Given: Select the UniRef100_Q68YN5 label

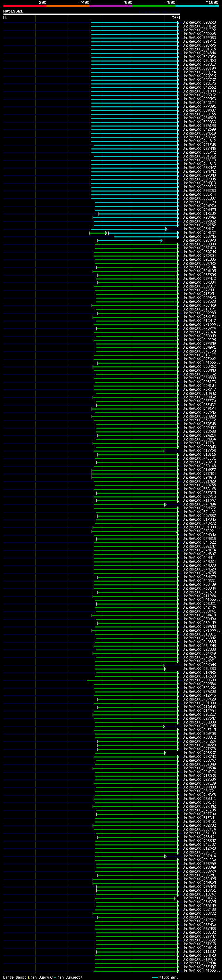Looking at the screenshot, I should 199,237.
